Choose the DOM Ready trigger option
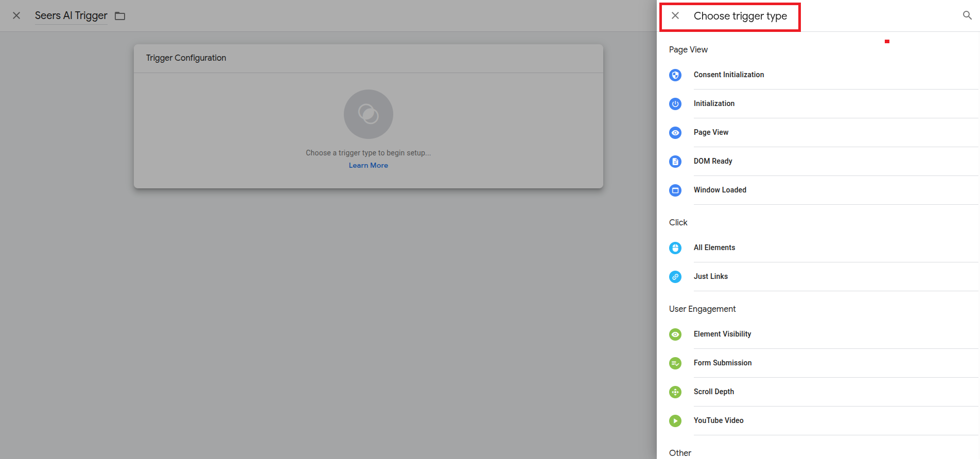This screenshot has width=980, height=459. [712, 161]
